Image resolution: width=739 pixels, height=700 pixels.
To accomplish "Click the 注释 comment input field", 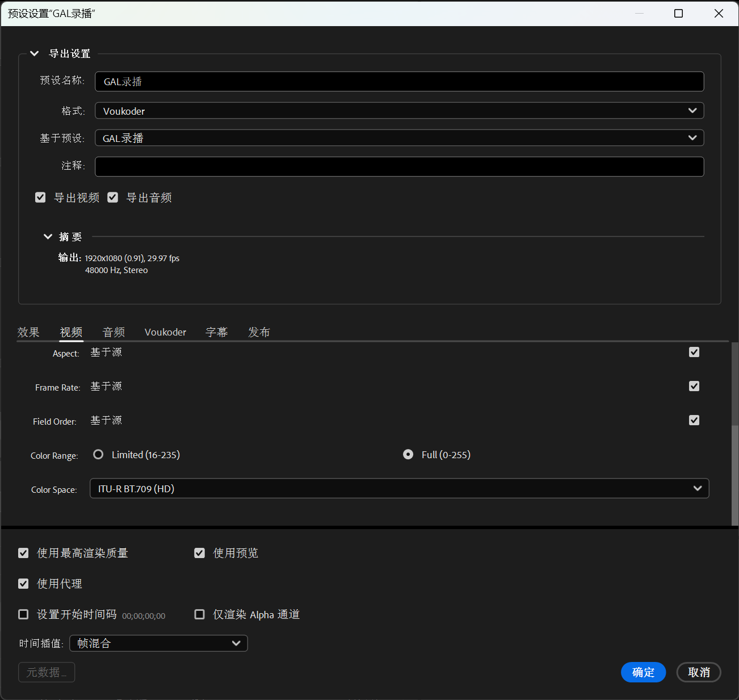I will (399, 166).
